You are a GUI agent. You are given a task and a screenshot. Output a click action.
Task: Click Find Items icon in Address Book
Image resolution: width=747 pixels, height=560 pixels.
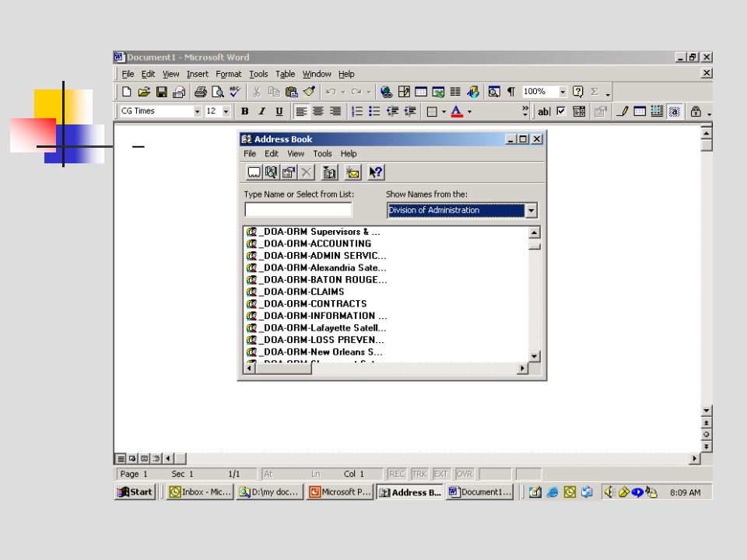[271, 173]
